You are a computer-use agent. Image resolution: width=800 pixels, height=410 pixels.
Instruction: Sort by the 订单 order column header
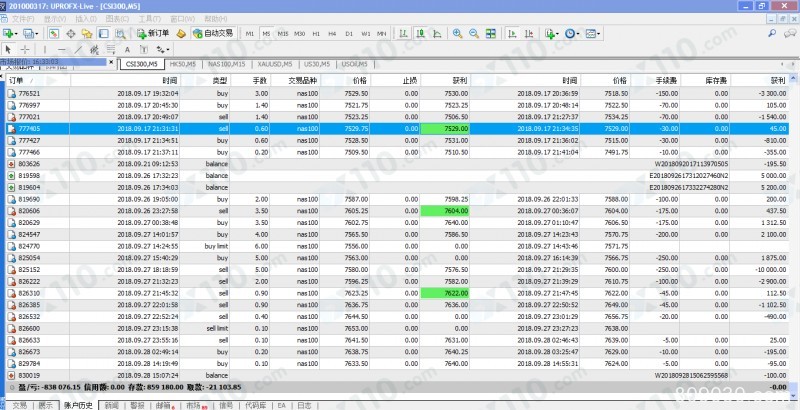[x=38, y=81]
